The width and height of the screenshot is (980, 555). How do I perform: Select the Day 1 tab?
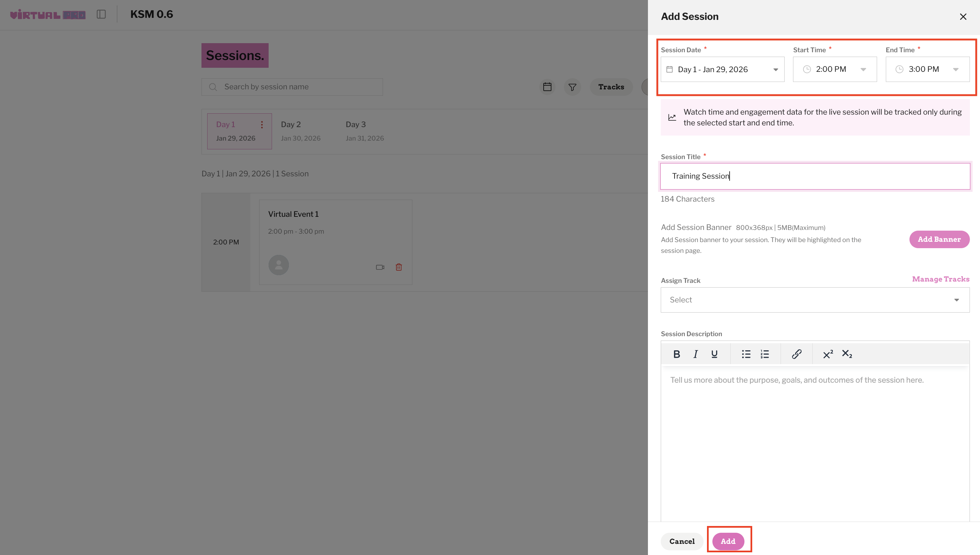coord(239,131)
